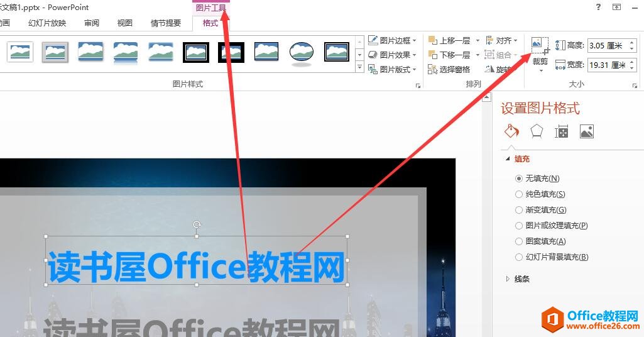Click the 上移一层 bring forward button
The width and height of the screenshot is (644, 337).
pyautogui.click(x=449, y=40)
